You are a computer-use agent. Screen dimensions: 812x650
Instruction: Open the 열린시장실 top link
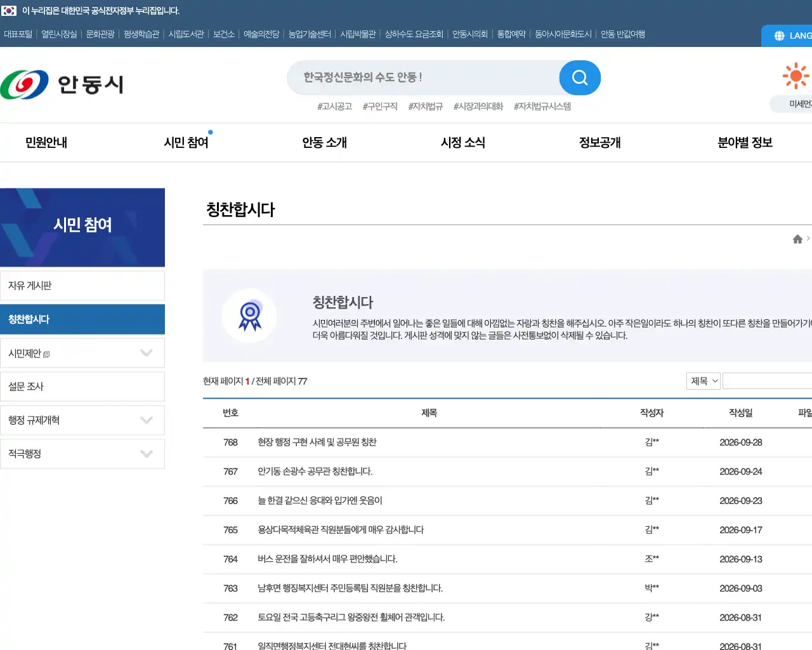click(x=59, y=34)
